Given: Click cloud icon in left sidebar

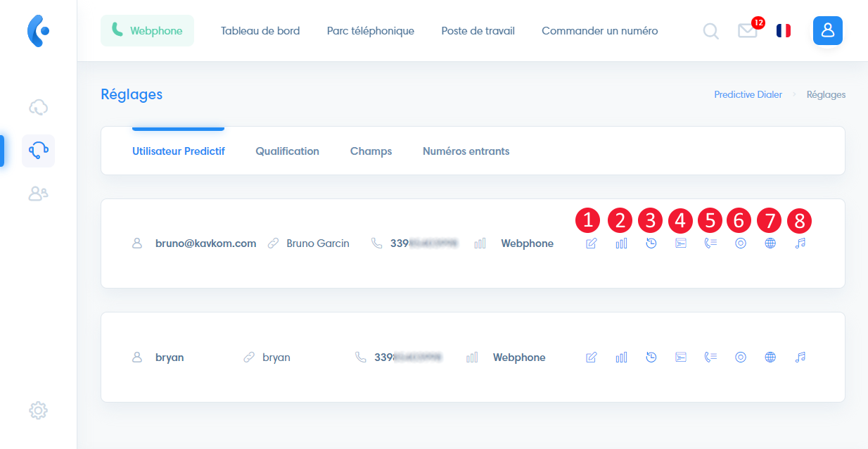Looking at the screenshot, I should click(x=38, y=108).
